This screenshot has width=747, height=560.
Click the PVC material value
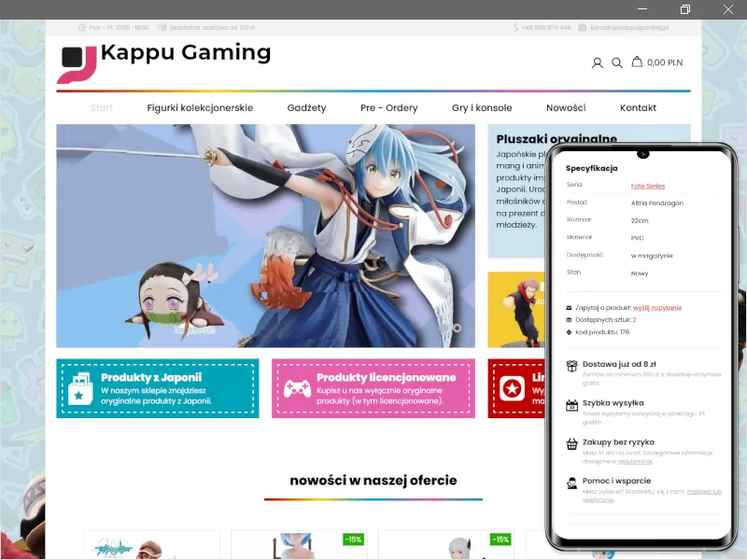(638, 238)
